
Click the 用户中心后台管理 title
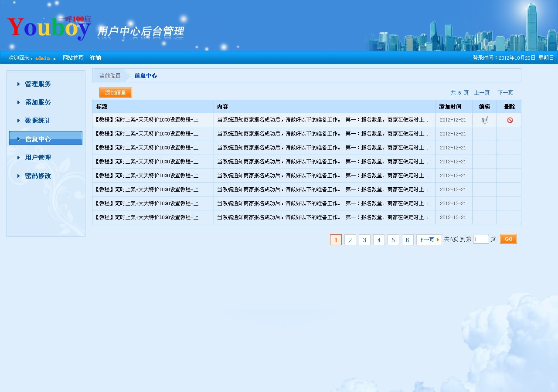pyautogui.click(x=140, y=31)
